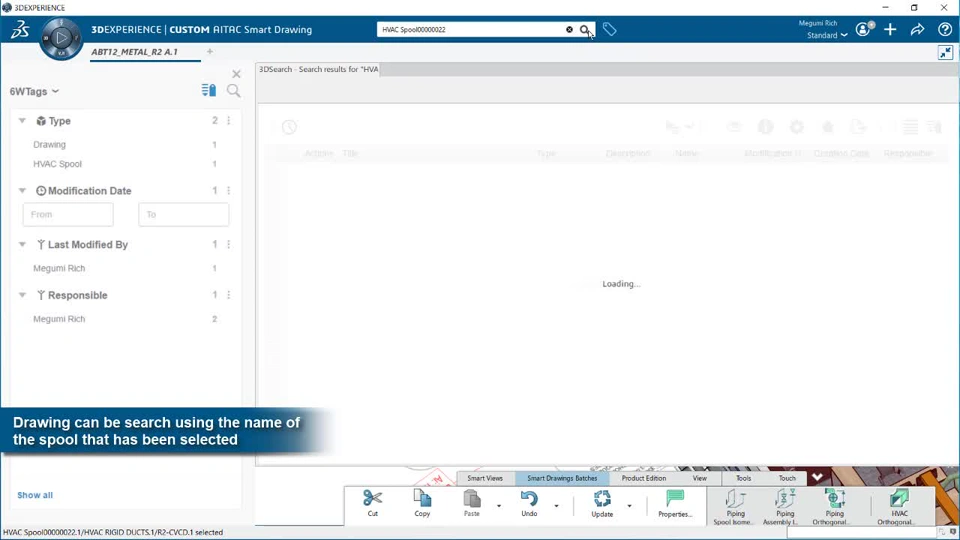The width and height of the screenshot is (960, 540).
Task: Open Last Modified By options menu
Action: tap(229, 244)
